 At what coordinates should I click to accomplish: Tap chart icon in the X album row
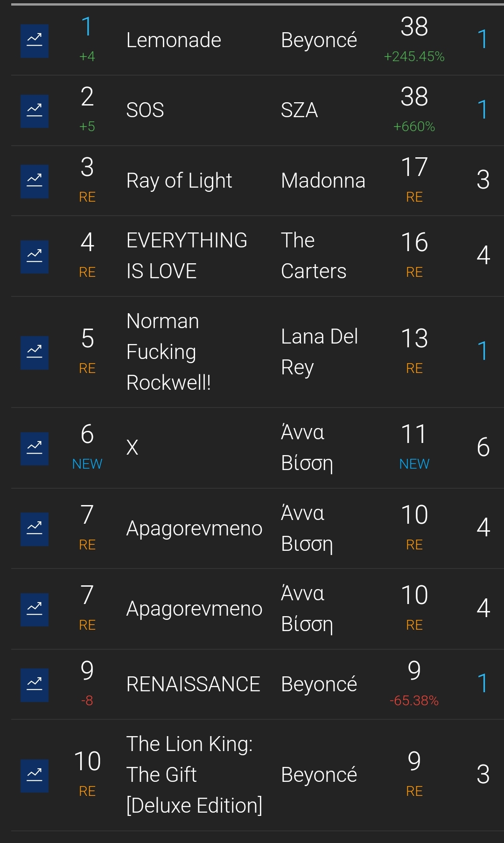point(35,449)
